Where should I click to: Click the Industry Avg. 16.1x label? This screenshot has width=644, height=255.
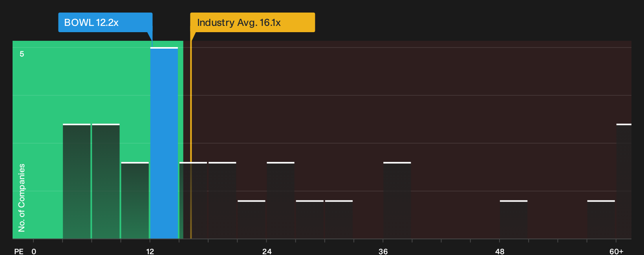pyautogui.click(x=252, y=22)
